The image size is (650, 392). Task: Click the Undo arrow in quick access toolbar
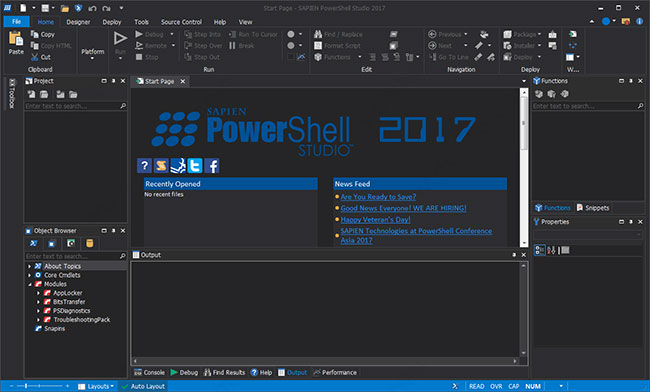click(x=92, y=8)
